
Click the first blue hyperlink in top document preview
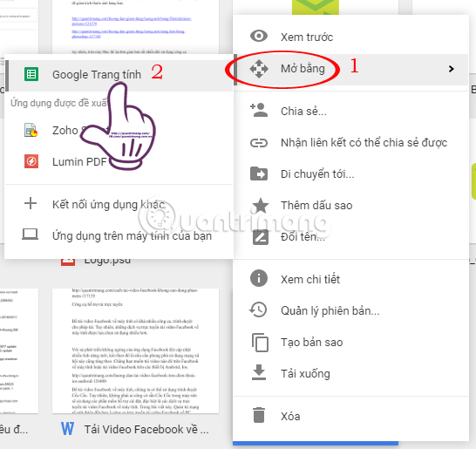132,21
